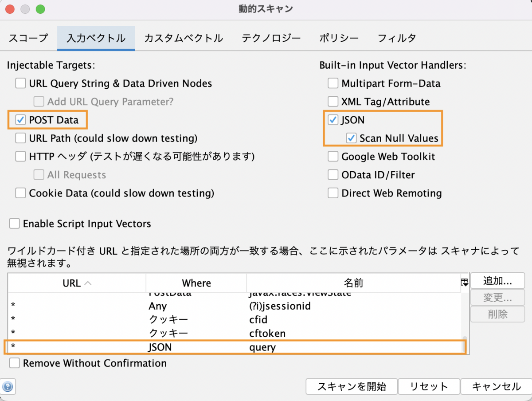Enable HTTP ヘッダ checkbox
Image resolution: width=532 pixels, height=401 pixels.
21,156
